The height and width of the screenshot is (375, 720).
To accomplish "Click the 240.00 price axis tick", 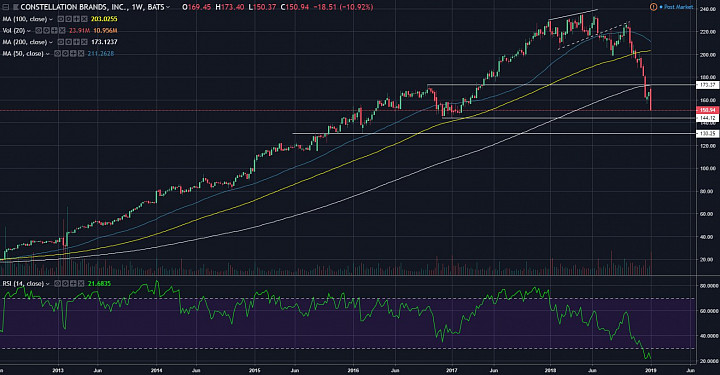I will (708, 9).
